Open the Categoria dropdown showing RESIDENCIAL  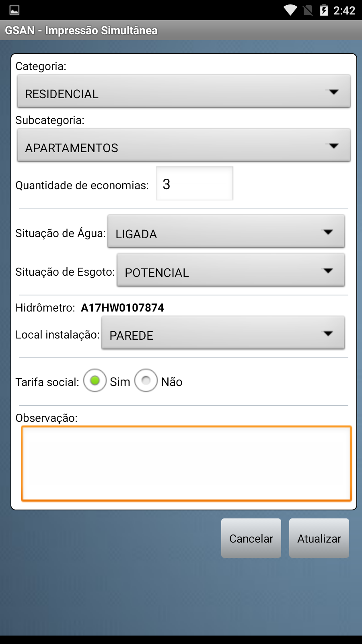pyautogui.click(x=183, y=91)
